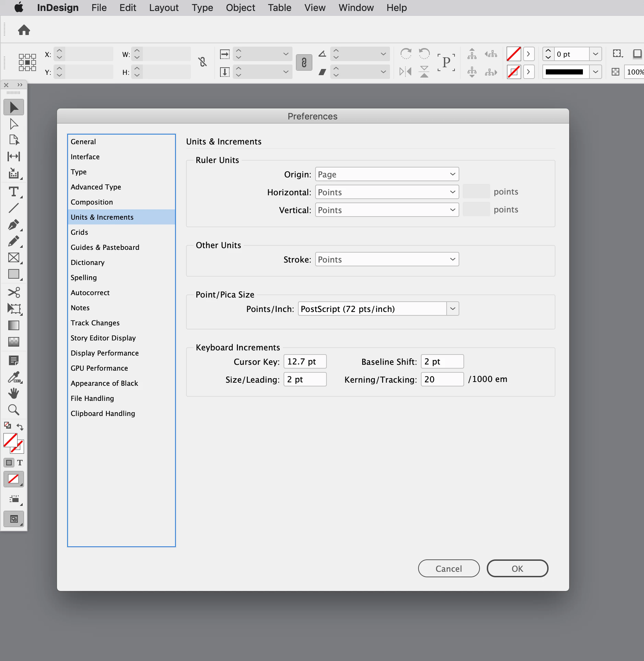Click the reference point locator grid
644x661 pixels.
[27, 62]
